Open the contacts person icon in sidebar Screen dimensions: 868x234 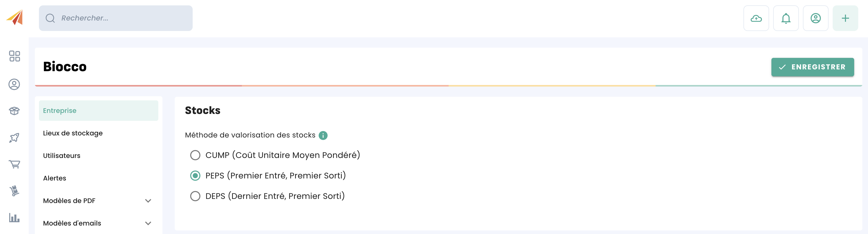[x=14, y=84]
